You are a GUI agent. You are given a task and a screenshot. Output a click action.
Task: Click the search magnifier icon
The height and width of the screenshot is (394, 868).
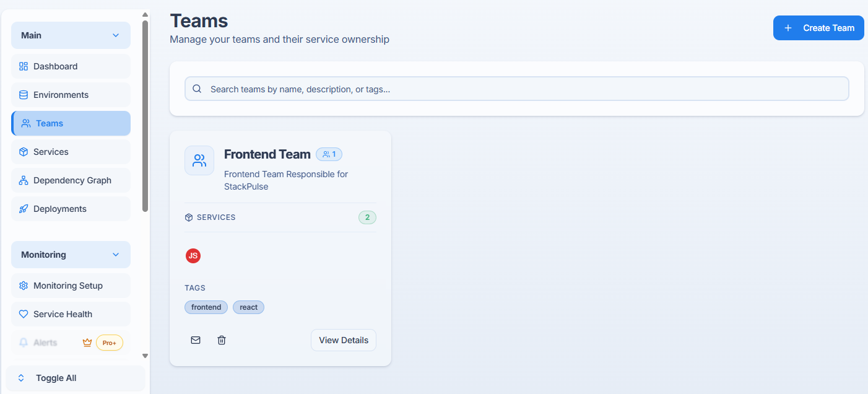click(x=197, y=89)
